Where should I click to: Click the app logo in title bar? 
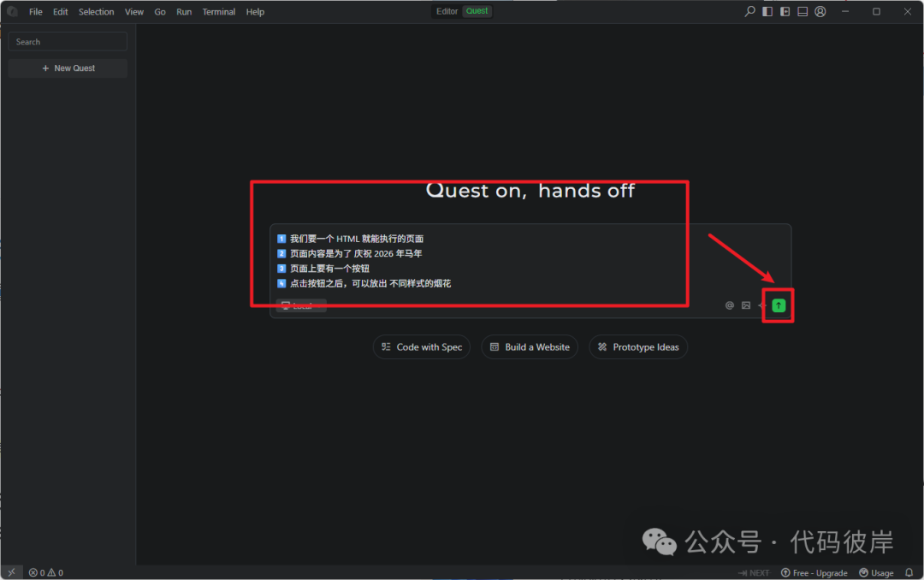pyautogui.click(x=12, y=11)
